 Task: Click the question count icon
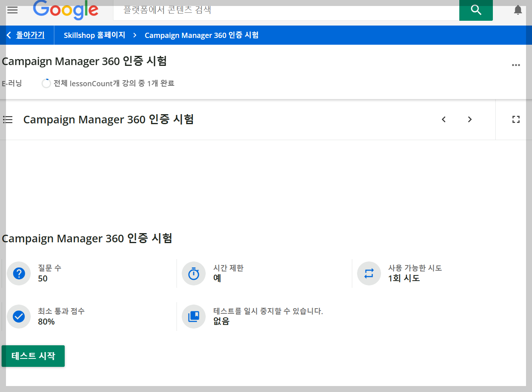pos(19,273)
